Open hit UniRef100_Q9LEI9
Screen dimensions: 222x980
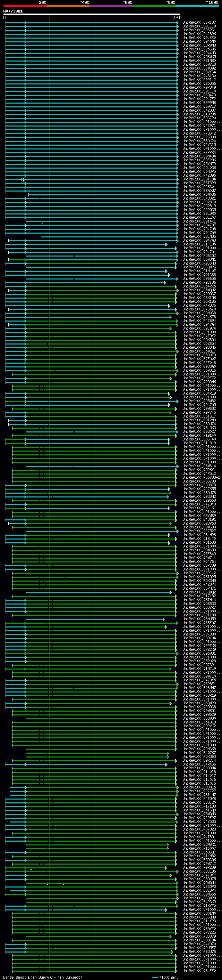[x=199, y=26]
